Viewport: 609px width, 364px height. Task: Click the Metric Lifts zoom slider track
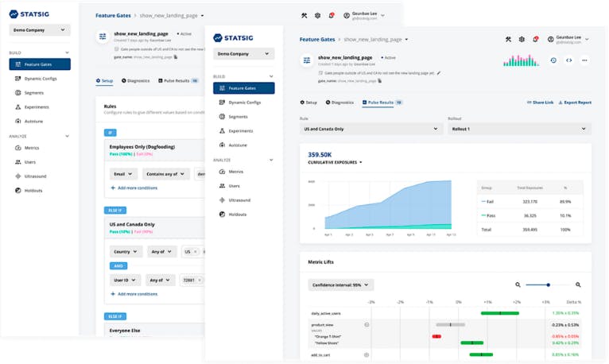tap(549, 285)
